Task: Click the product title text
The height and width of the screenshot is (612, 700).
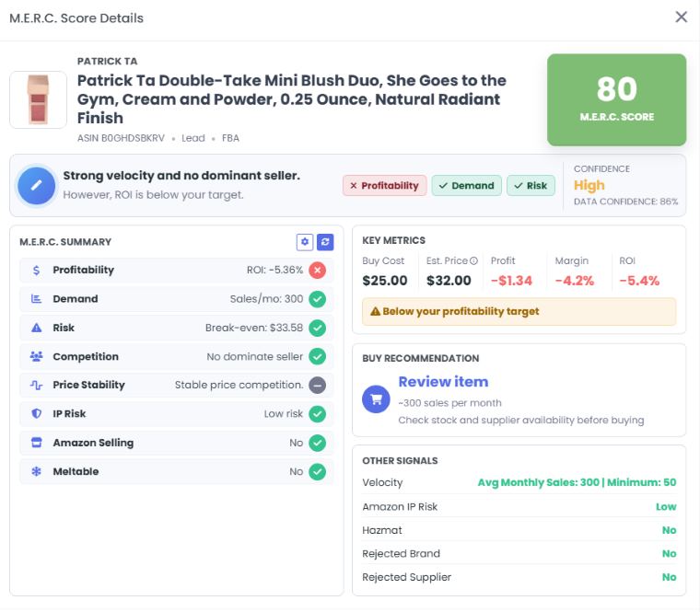Action: (292, 99)
